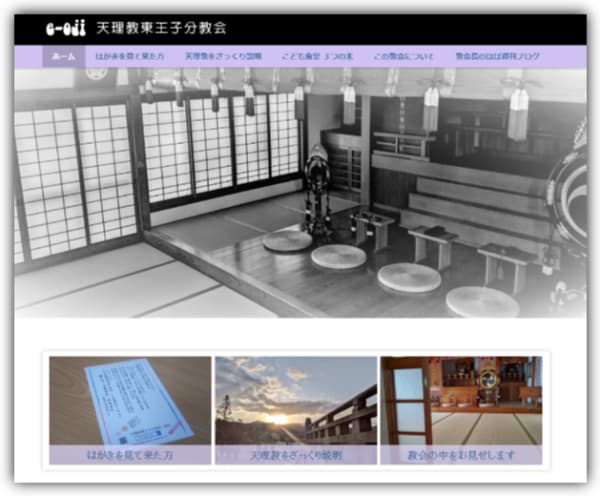600x496 pixels.
Task: Click the sunset bridge photo thumbnail
Action: point(296,400)
